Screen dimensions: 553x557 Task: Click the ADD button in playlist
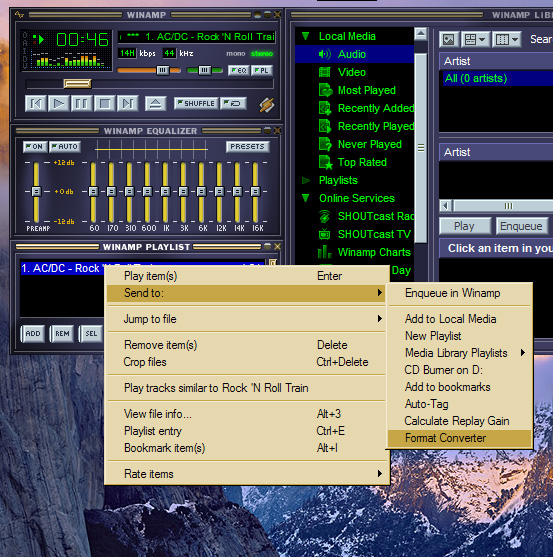click(x=33, y=334)
